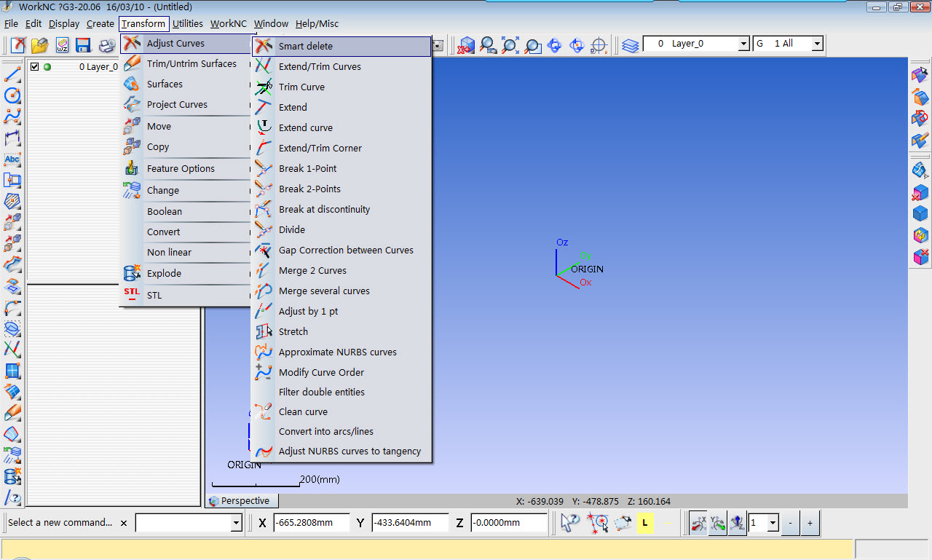932x560 pixels.
Task: Open the Layer_0 layer dropdown in toolbar
Action: [x=743, y=44]
